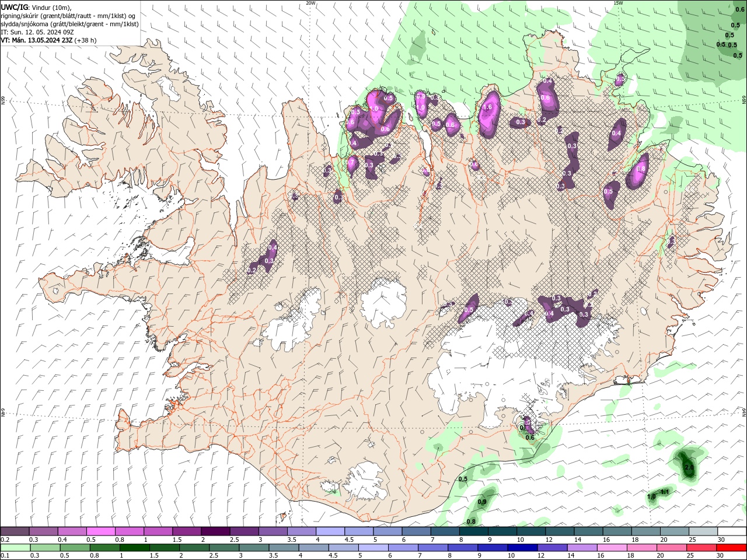Click the white 30 swatch in snow scale
The image size is (747, 560).
tap(731, 531)
